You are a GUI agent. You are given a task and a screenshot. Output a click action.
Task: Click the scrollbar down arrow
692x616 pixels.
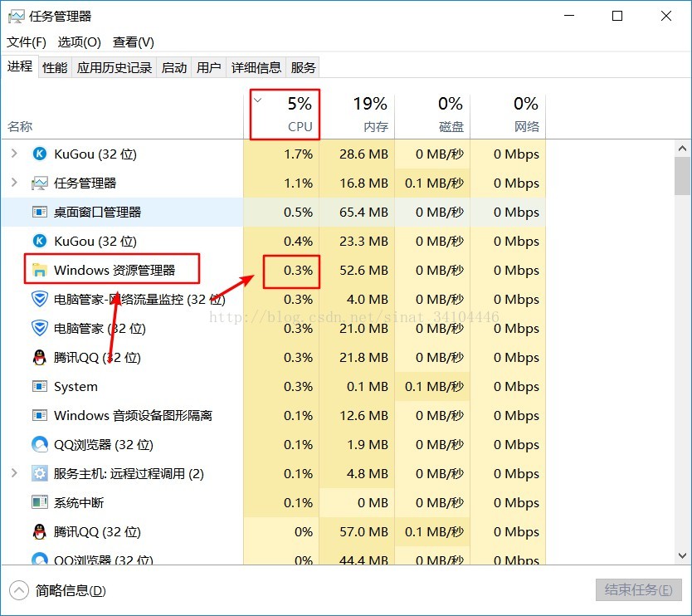(683, 555)
